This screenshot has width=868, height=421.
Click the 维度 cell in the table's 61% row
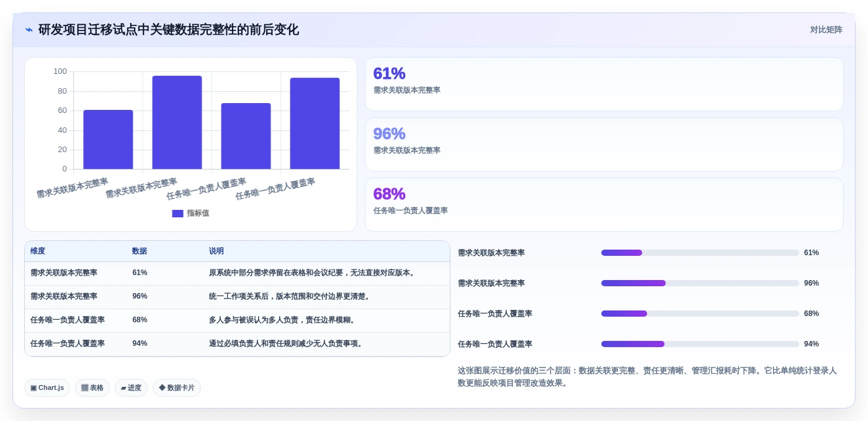coord(64,273)
